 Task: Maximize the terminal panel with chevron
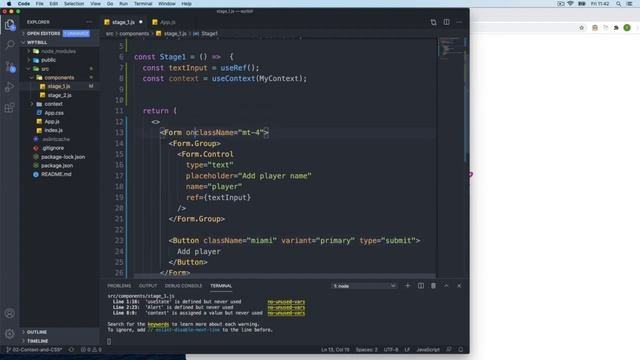click(x=447, y=286)
